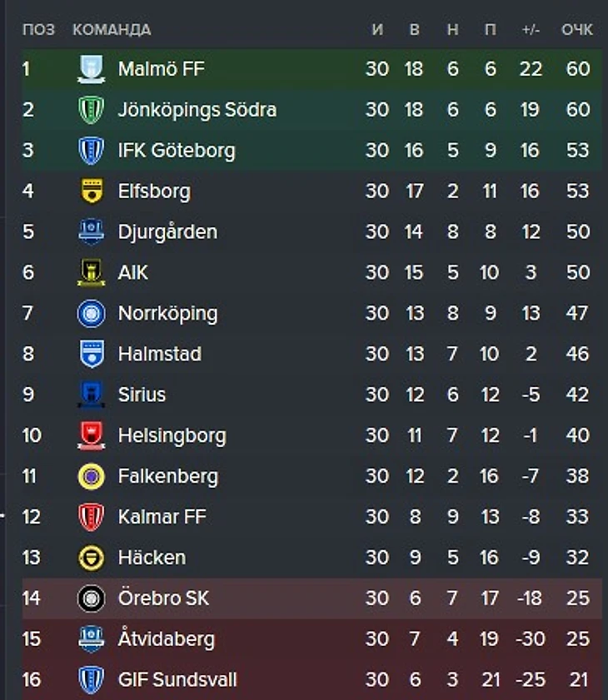Click the Kalmar FF red shield crest
The image size is (608, 700).
click(x=91, y=517)
